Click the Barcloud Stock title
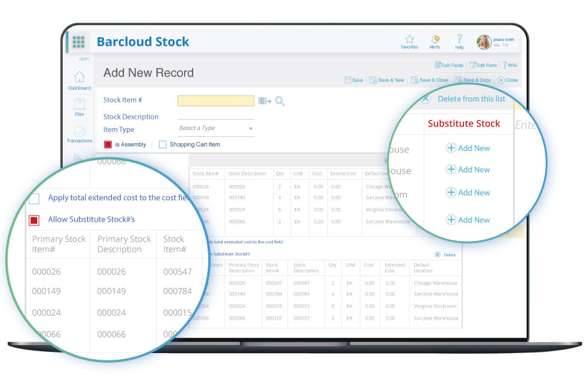 click(143, 42)
